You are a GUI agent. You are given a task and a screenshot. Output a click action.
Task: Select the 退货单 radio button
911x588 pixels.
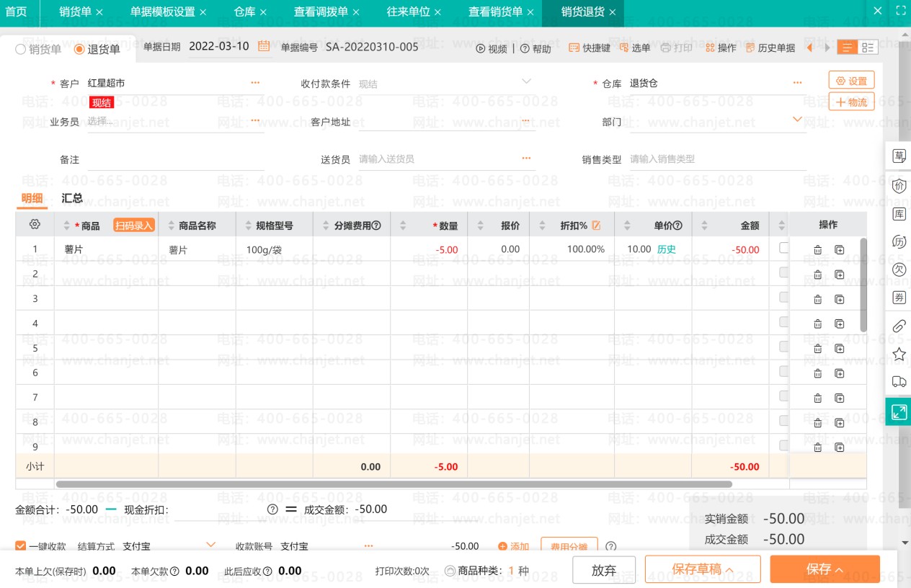(79, 49)
